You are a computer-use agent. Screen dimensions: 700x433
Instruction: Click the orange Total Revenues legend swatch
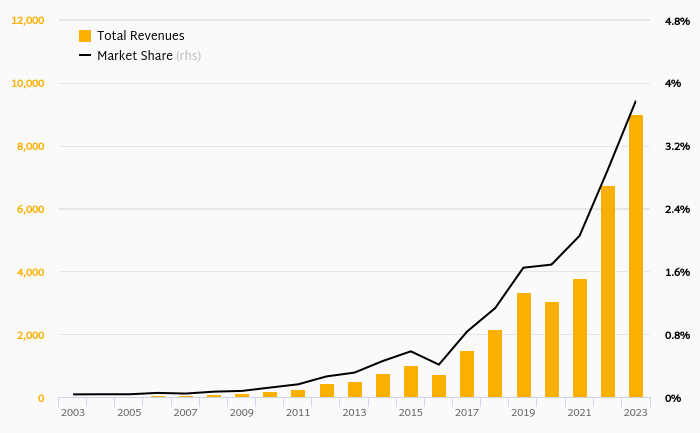click(85, 36)
